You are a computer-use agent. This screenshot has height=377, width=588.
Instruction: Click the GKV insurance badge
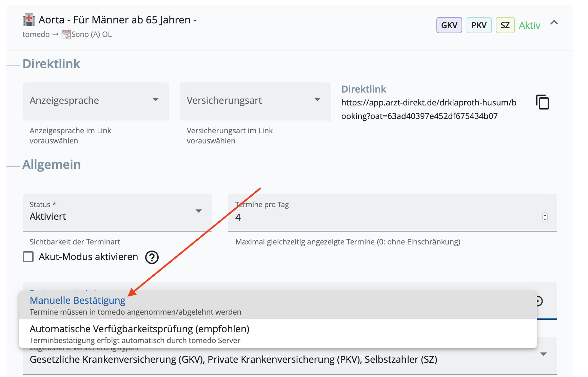click(449, 25)
